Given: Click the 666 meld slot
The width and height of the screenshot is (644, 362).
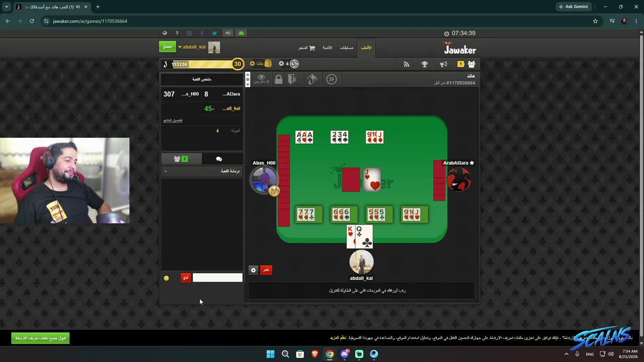Looking at the screenshot, I should (344, 215).
